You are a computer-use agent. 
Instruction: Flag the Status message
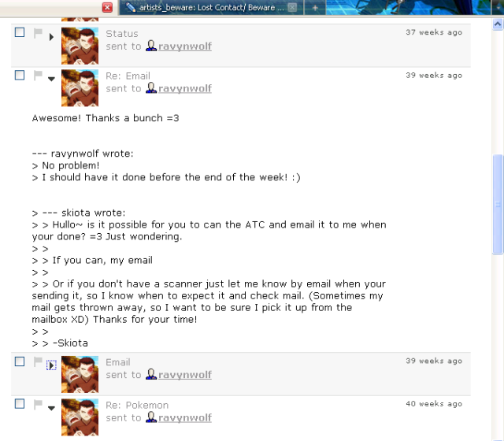point(38,33)
